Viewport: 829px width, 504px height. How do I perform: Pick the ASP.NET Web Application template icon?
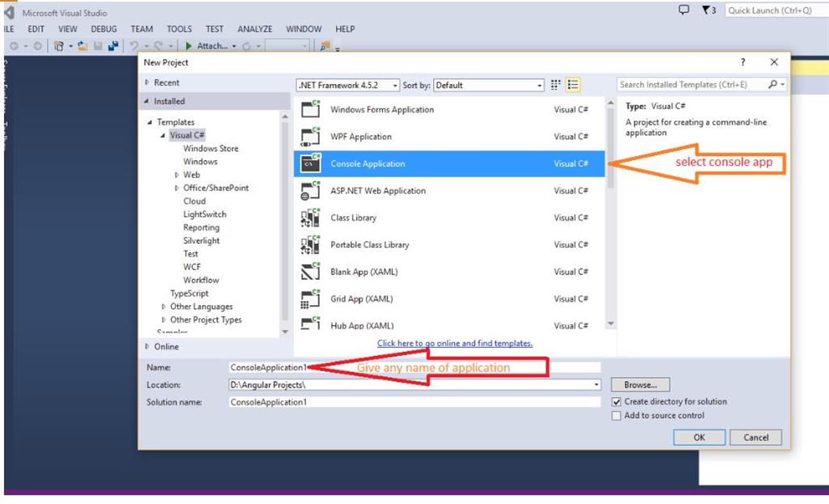[310, 190]
